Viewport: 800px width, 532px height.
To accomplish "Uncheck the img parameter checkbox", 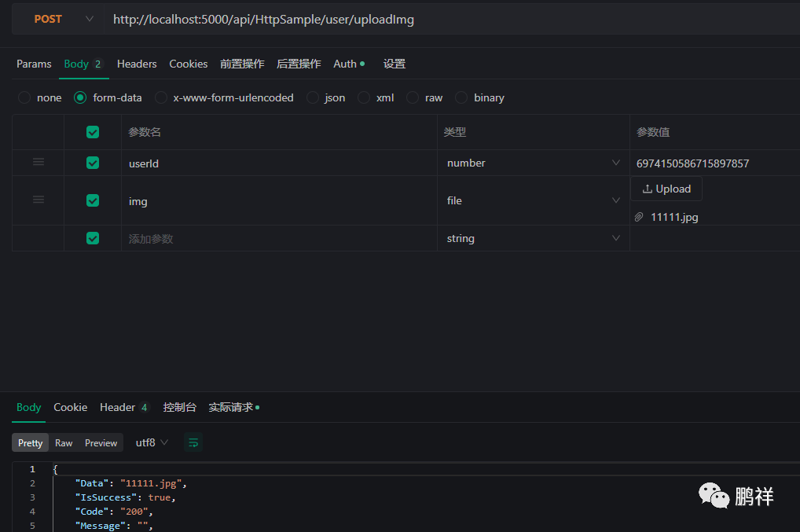I will point(93,200).
